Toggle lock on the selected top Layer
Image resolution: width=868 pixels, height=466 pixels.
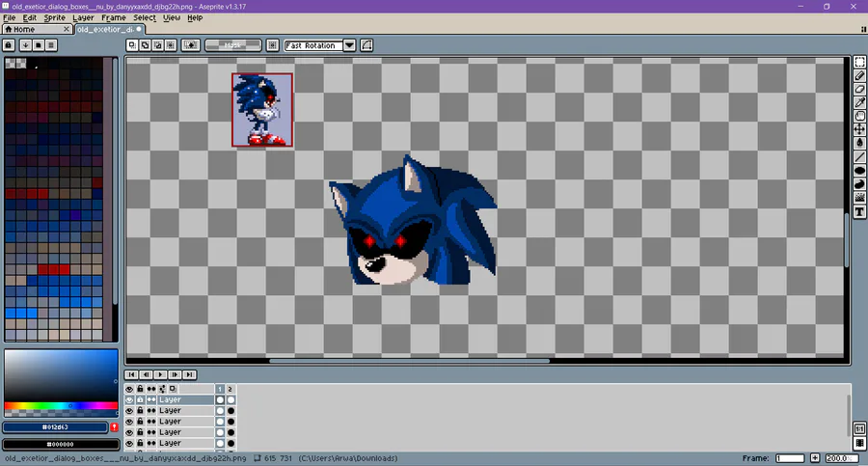(140, 400)
